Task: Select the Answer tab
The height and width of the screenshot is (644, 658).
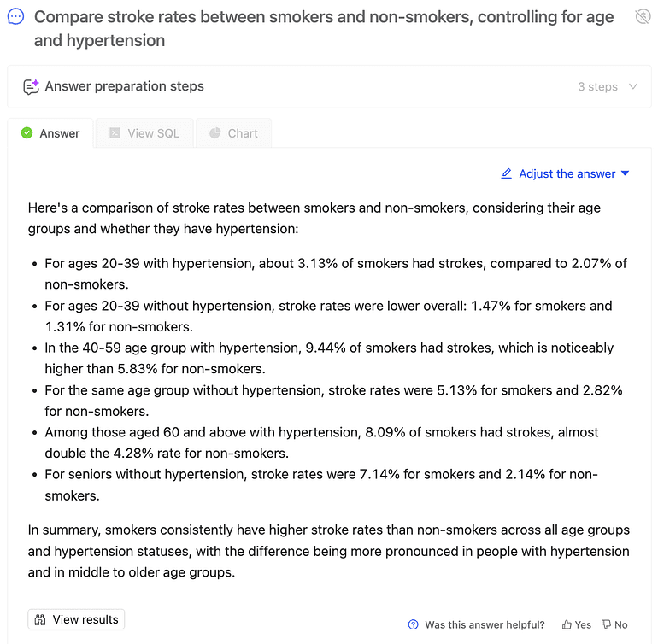Action: (50, 133)
